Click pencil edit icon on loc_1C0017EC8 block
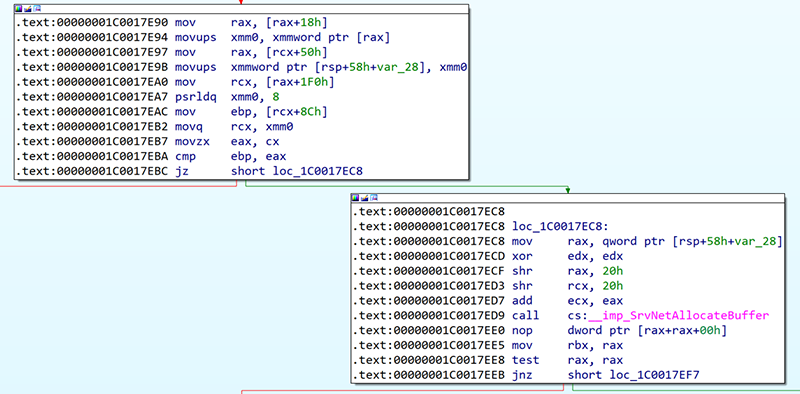The height and width of the screenshot is (394, 800). click(365, 198)
